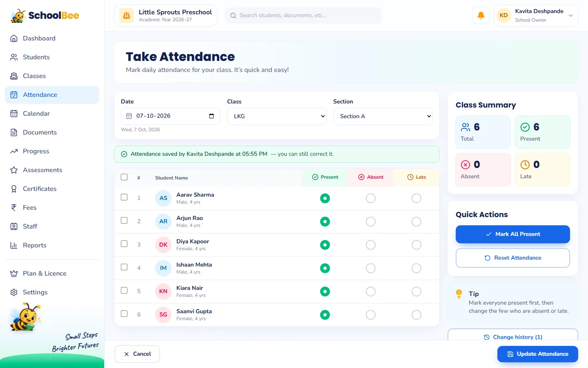Open the Section A dropdown
Image resolution: width=588 pixels, height=368 pixels.
[x=383, y=116]
